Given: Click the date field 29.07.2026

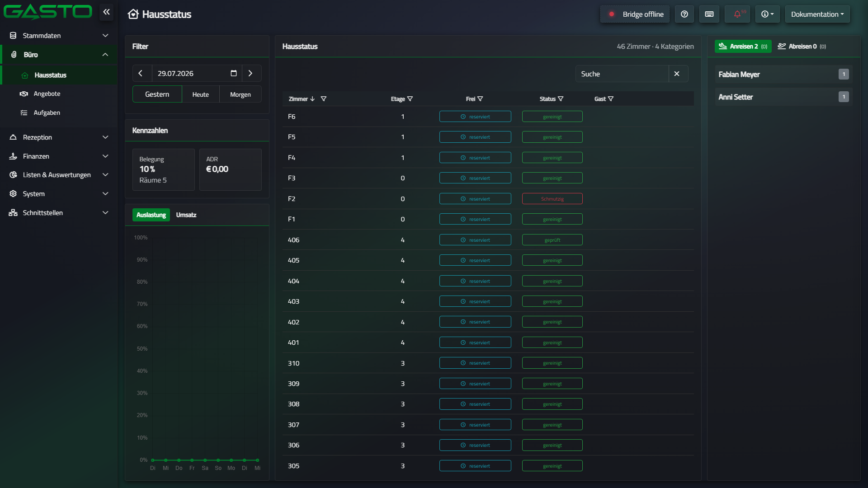Looking at the screenshot, I should 197,73.
